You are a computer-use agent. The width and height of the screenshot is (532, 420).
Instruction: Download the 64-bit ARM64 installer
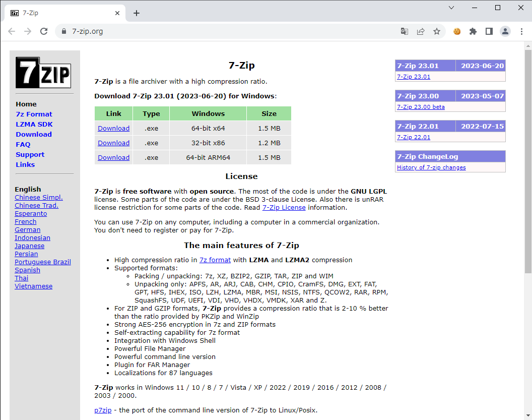click(114, 157)
